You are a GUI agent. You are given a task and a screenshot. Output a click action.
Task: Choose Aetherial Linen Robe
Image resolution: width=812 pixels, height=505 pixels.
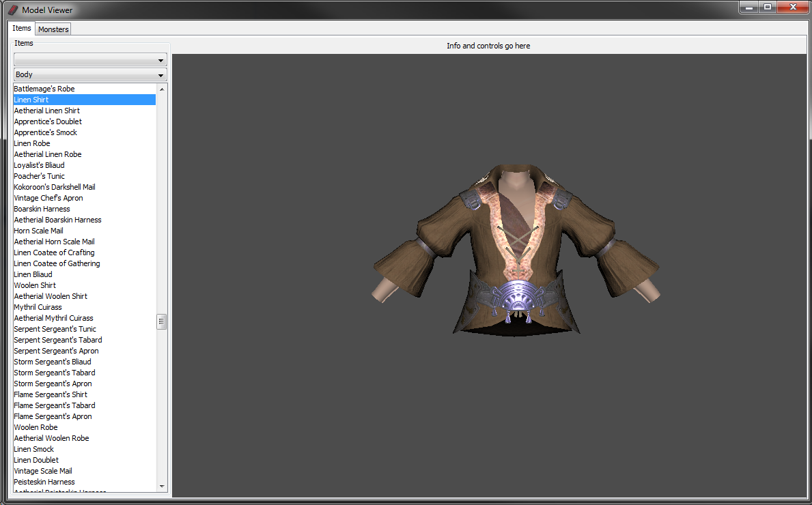coord(85,154)
